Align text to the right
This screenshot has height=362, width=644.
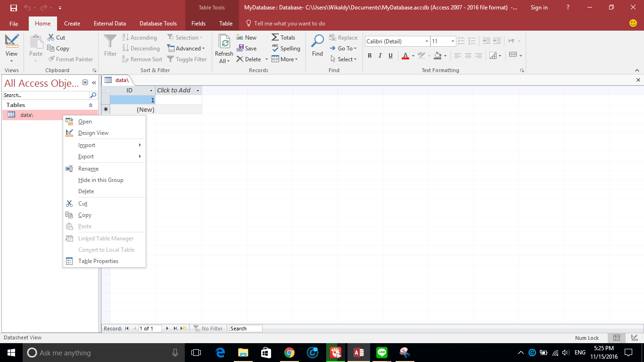point(479,56)
